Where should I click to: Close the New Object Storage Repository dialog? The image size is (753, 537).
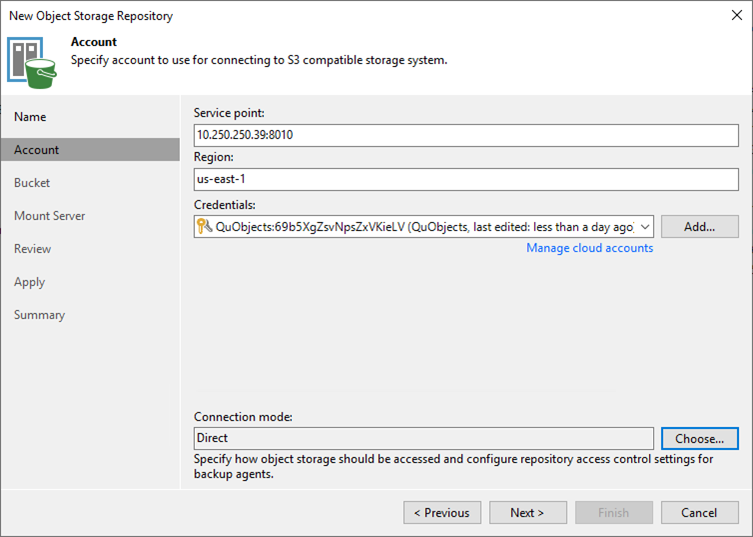coord(737,16)
